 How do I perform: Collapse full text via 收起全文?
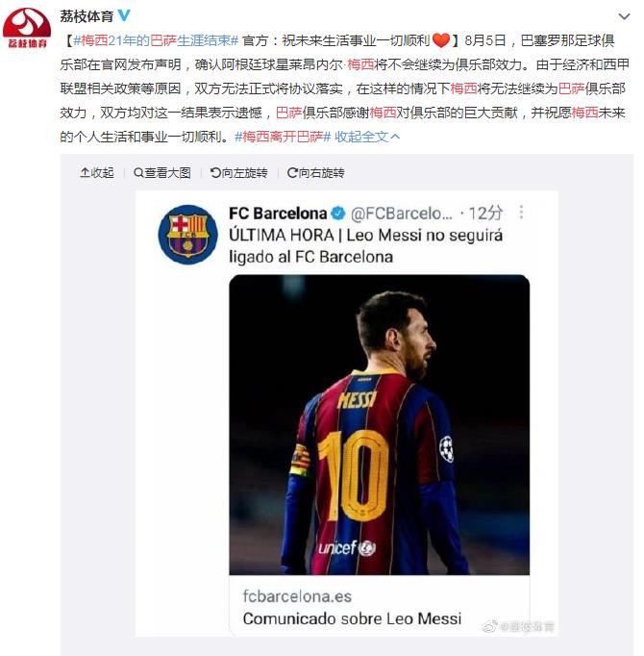coord(367,137)
